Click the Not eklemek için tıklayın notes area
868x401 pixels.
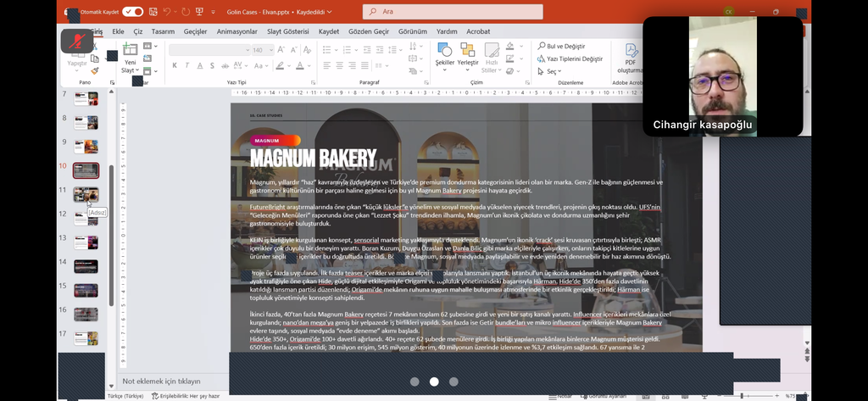tap(162, 382)
